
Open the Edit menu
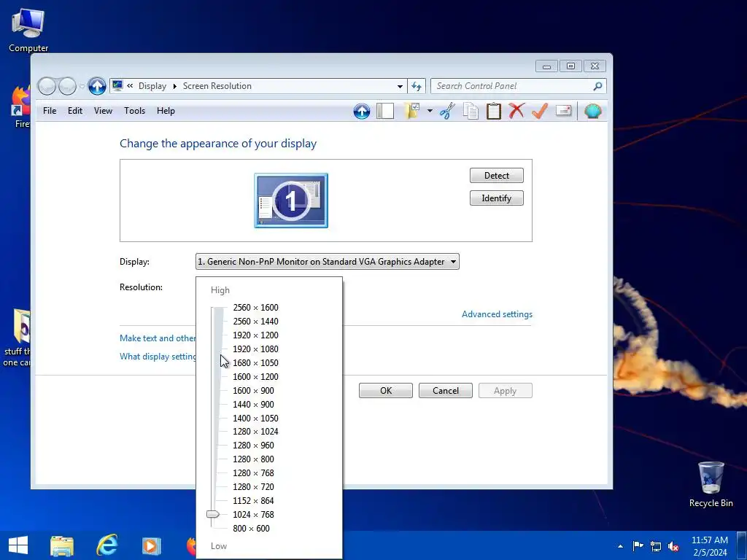pos(75,111)
